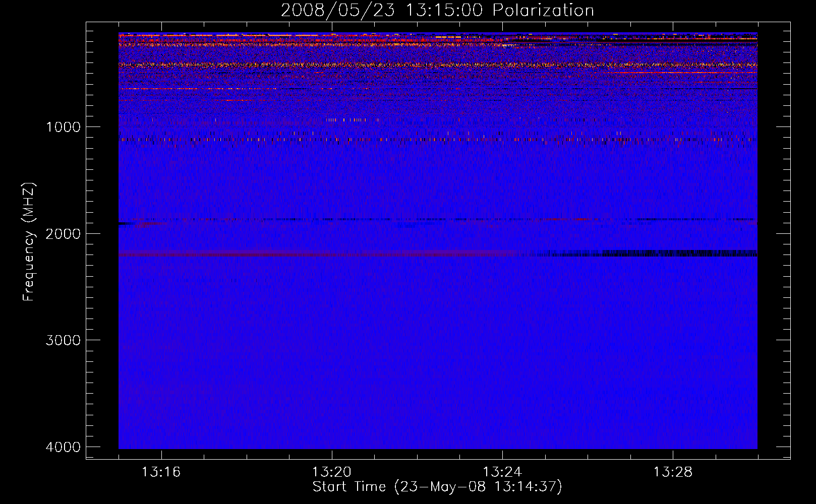The height and width of the screenshot is (504, 816).
Task: Select the 1000 frequency tick label
Action: (x=64, y=127)
